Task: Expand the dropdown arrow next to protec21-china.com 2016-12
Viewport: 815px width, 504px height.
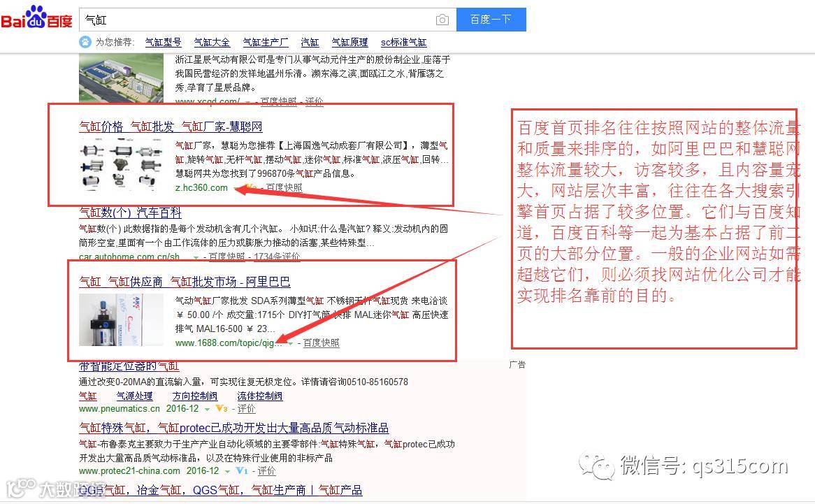Action: tap(227, 471)
